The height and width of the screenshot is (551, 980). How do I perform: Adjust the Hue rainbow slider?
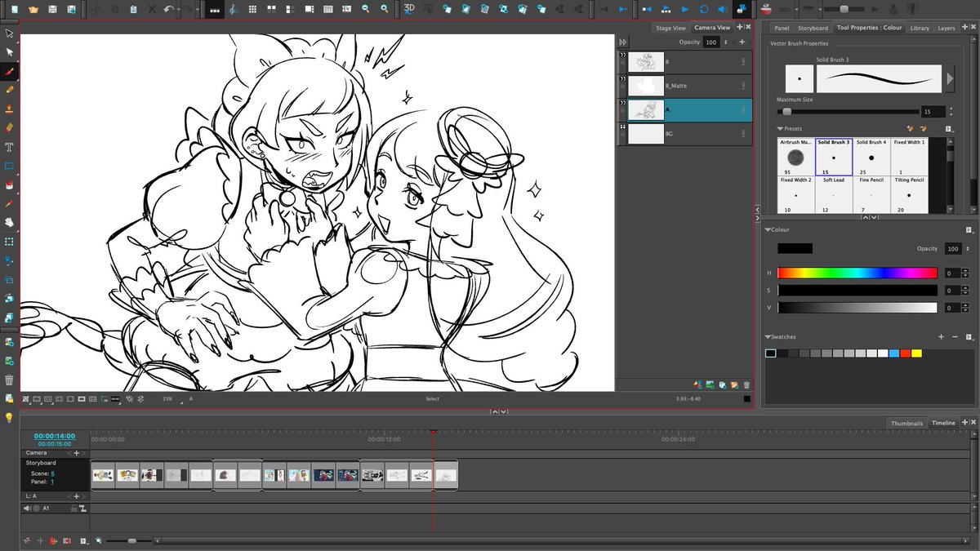point(857,273)
